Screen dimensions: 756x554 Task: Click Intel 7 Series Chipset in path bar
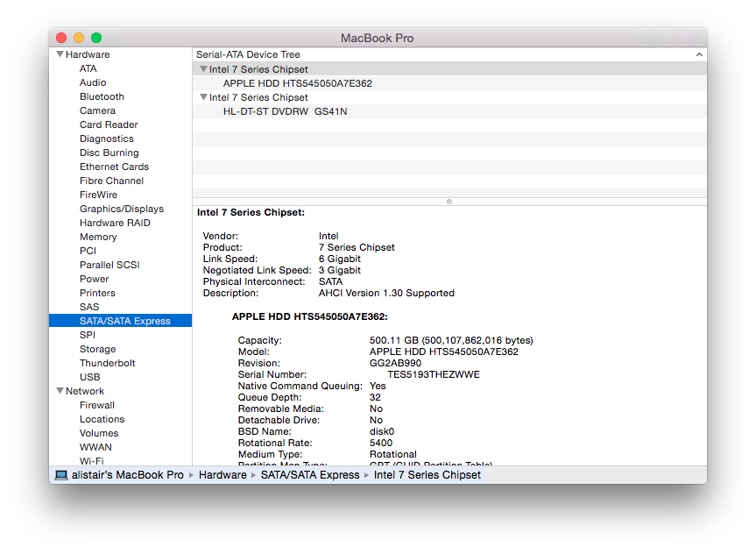(427, 475)
